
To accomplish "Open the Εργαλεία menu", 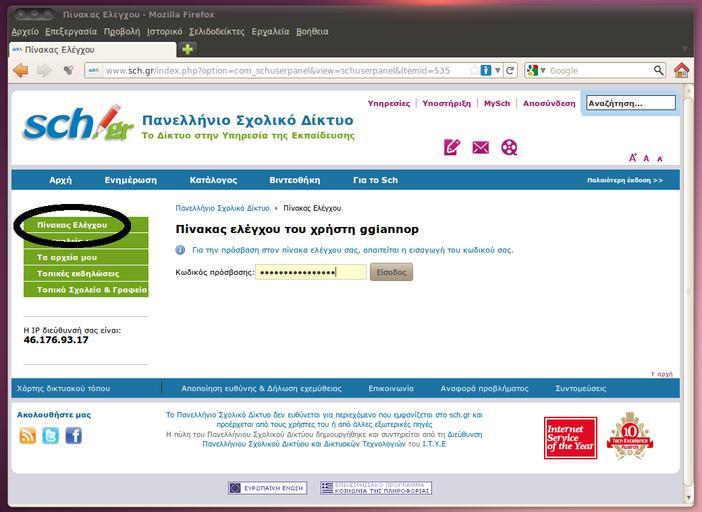I will [272, 31].
